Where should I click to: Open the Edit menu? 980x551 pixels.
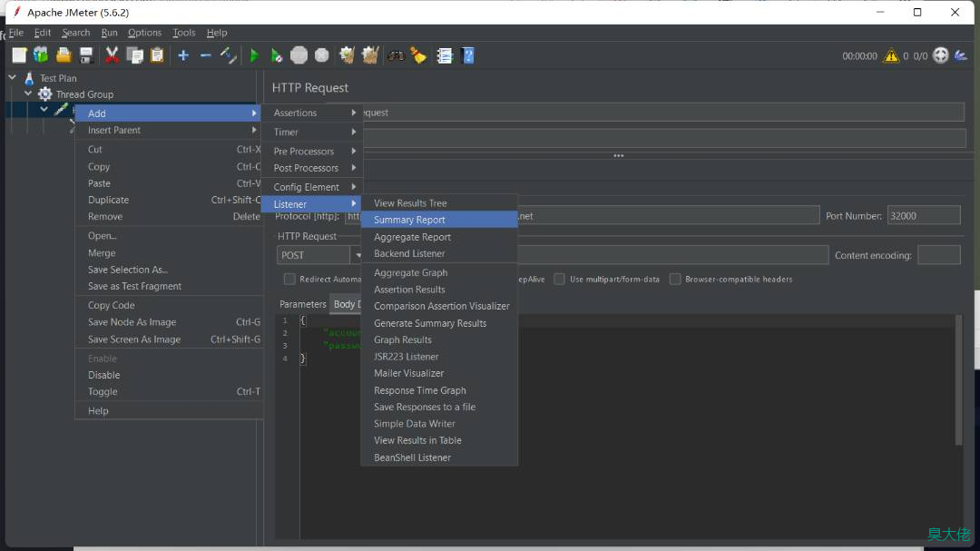(43, 33)
